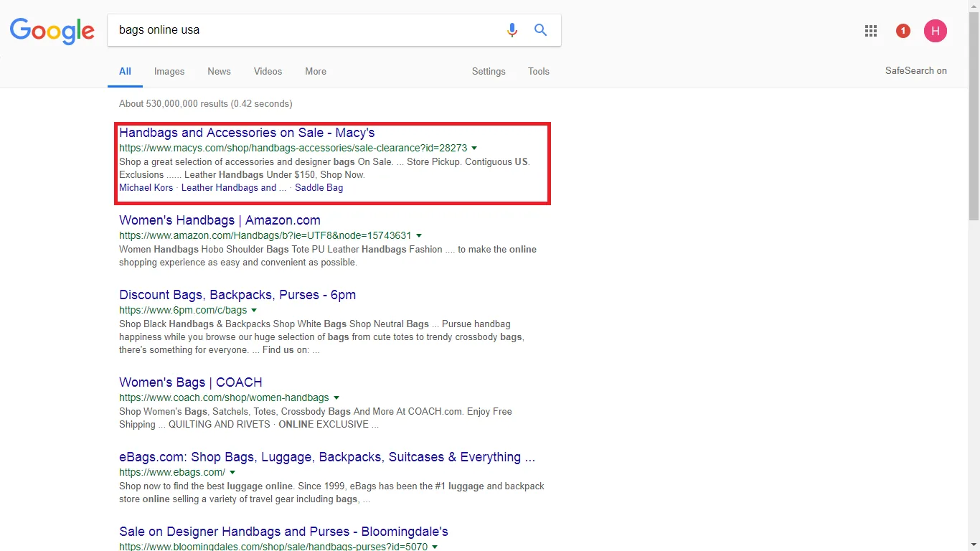Switch to the News tab
Viewport: 980px width, 551px height.
pos(219,71)
